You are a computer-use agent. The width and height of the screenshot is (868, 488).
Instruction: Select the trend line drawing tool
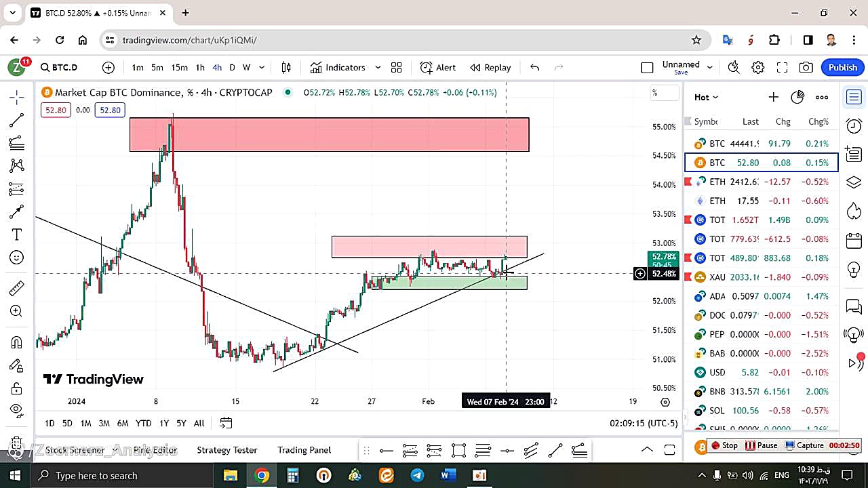[17, 120]
